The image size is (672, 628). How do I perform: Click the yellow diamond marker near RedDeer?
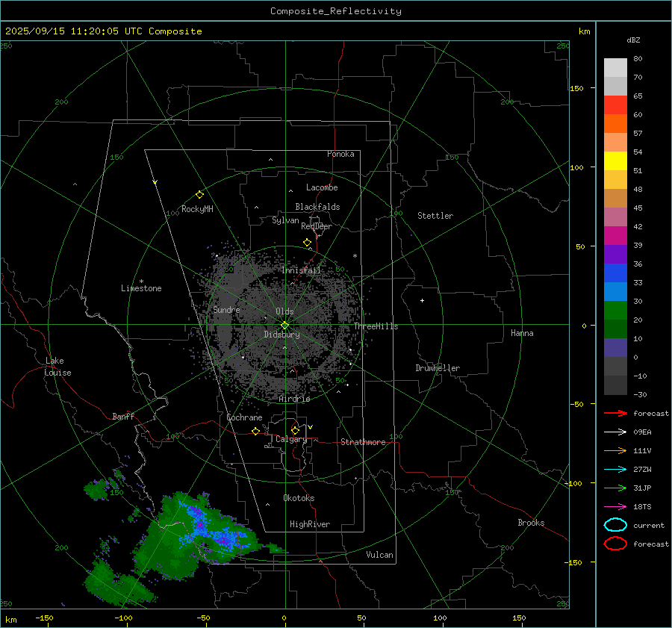[307, 243]
